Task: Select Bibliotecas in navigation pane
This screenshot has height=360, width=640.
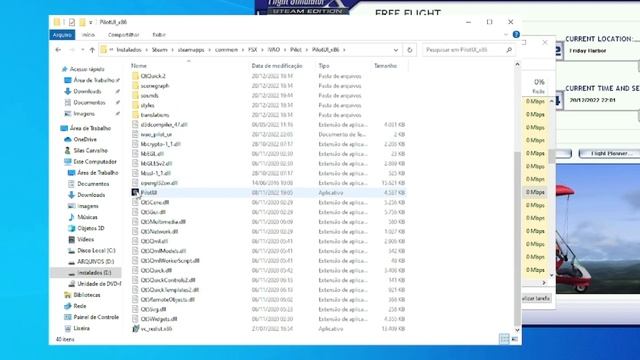Action: click(87, 295)
